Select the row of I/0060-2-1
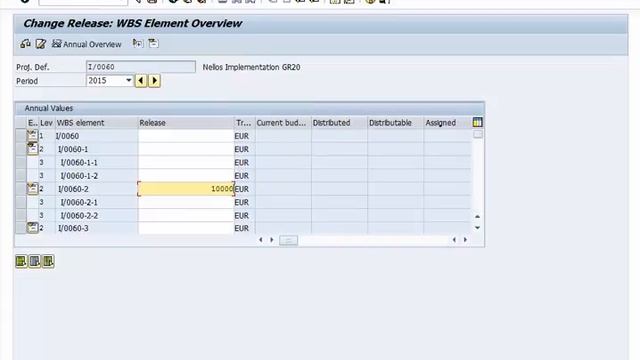640x360 pixels. point(20,202)
